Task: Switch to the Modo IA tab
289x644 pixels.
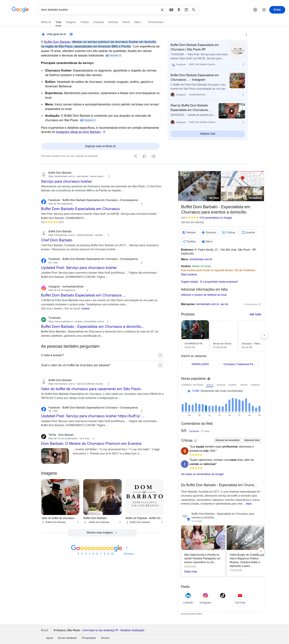Action: pos(46,22)
